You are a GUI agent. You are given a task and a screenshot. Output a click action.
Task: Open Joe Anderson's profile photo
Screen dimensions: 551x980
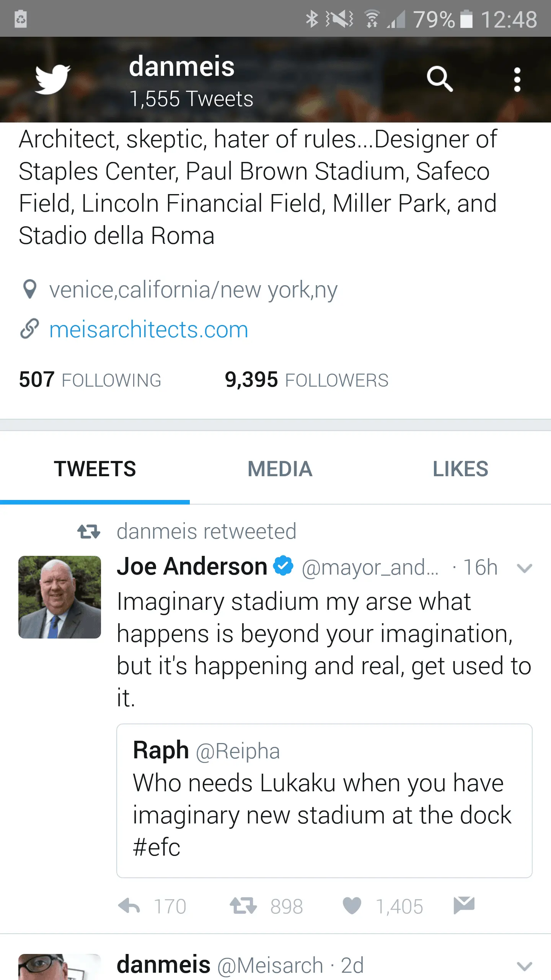point(60,597)
